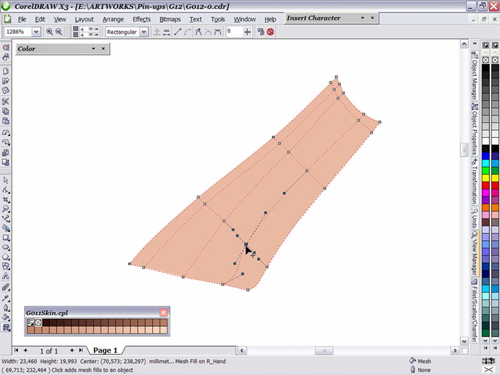The image size is (500, 375).
Task: Expand the Color docker options arrow
Action: [94, 49]
